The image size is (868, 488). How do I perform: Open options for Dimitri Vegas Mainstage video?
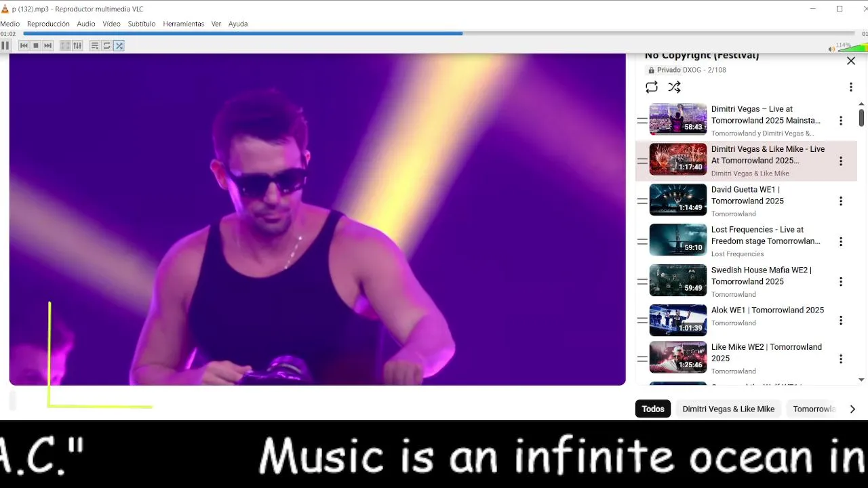[x=841, y=121]
